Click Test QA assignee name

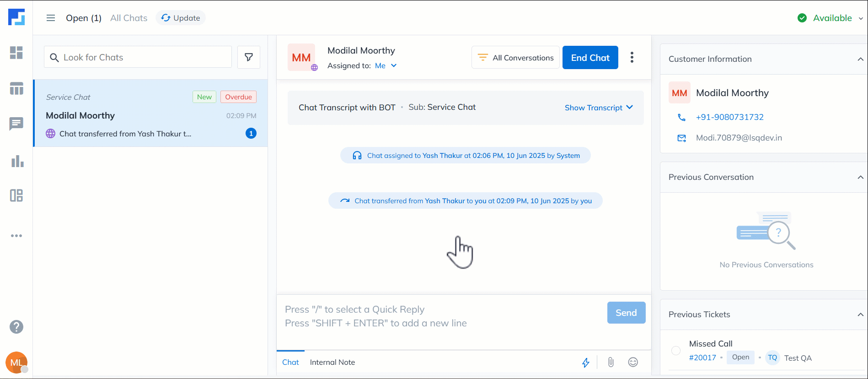(x=798, y=358)
